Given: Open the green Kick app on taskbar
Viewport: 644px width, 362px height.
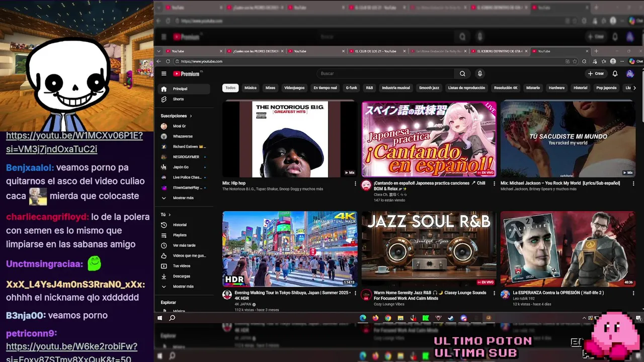Looking at the screenshot, I should tap(426, 318).
